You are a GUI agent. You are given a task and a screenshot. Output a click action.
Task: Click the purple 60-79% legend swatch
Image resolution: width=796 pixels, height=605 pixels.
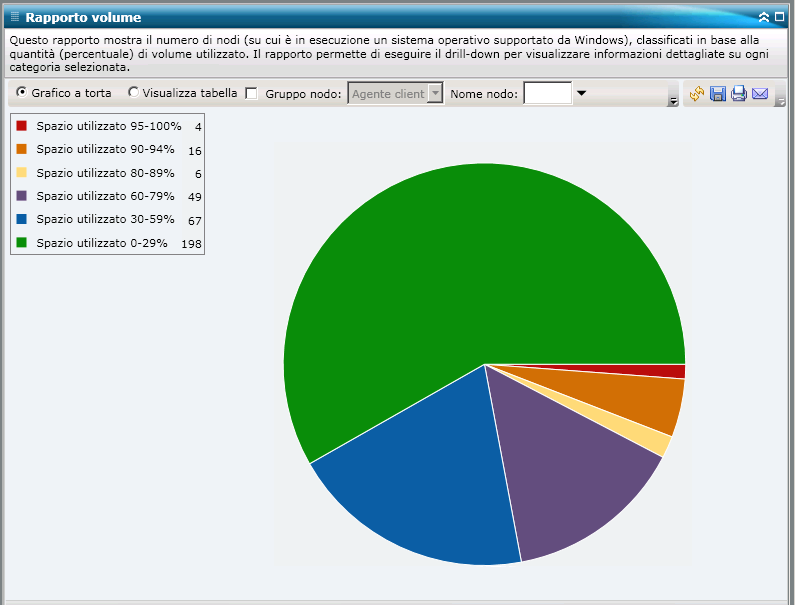click(21, 195)
